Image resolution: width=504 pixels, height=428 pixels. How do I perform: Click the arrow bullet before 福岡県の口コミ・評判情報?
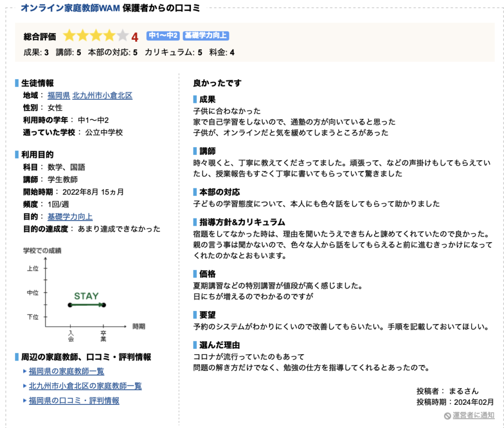(x=25, y=400)
